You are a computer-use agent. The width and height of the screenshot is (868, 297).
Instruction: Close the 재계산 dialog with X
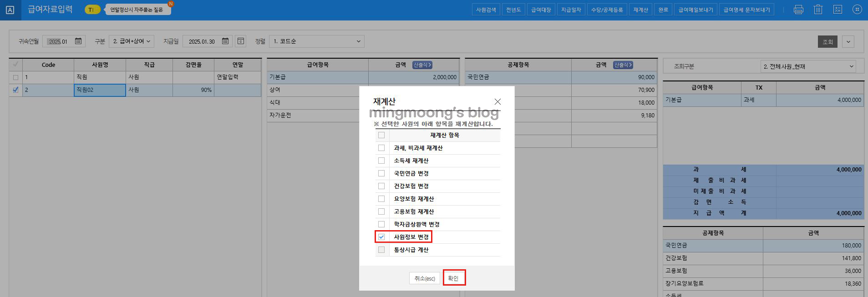(497, 101)
